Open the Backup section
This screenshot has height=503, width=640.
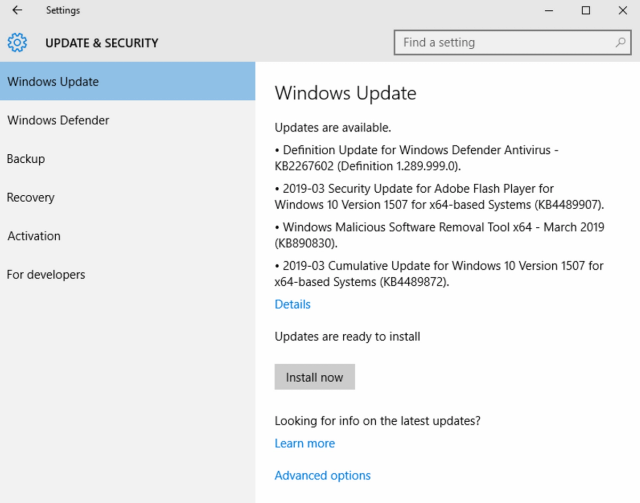point(127,158)
